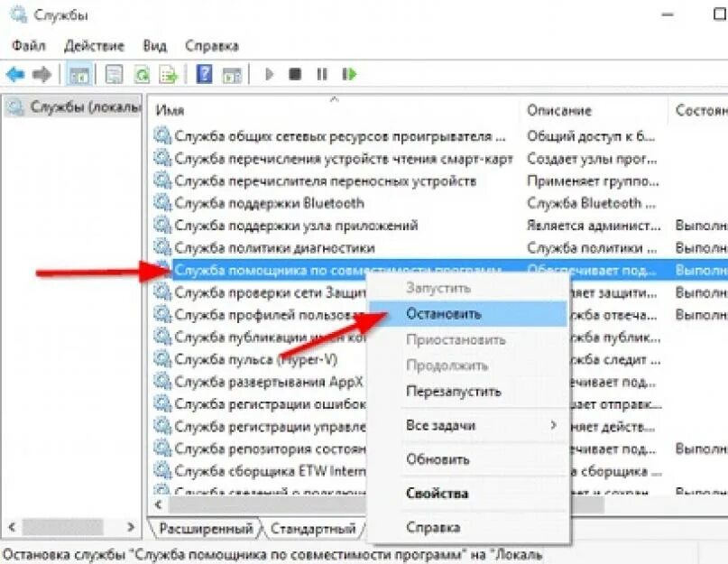728x564 pixels.
Task: Toggle the action pane toolbar icon
Action: tap(232, 74)
